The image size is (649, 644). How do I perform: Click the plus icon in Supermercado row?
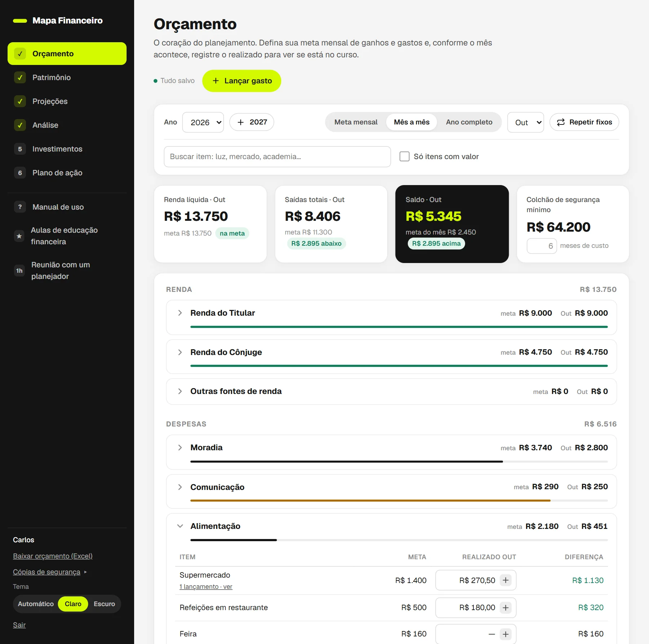pyautogui.click(x=505, y=580)
